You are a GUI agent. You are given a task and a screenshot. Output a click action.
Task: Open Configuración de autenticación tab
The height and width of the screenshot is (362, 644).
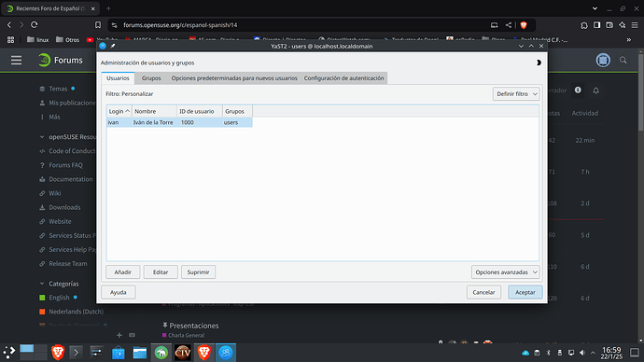[x=343, y=78]
